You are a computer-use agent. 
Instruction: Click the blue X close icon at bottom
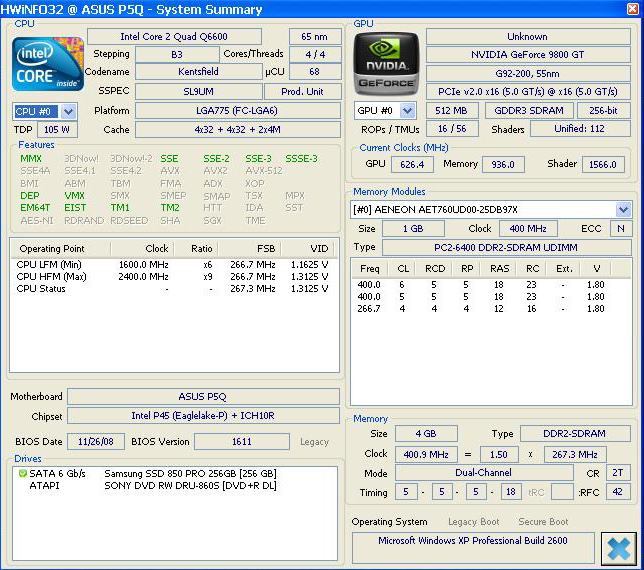click(x=619, y=549)
